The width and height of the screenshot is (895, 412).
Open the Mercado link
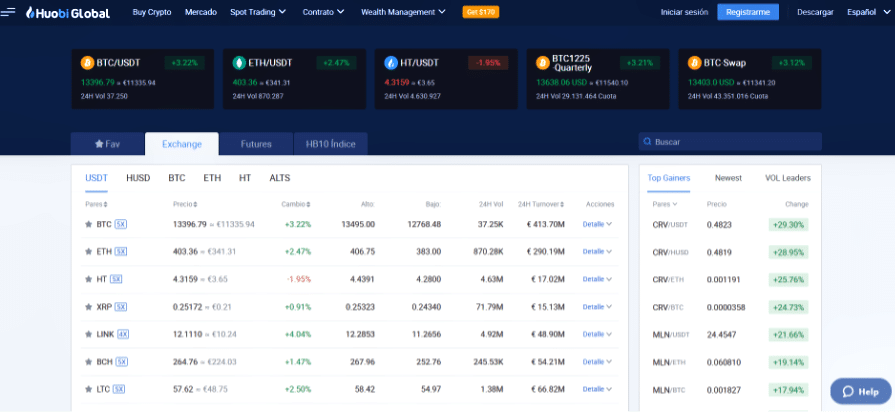[201, 12]
